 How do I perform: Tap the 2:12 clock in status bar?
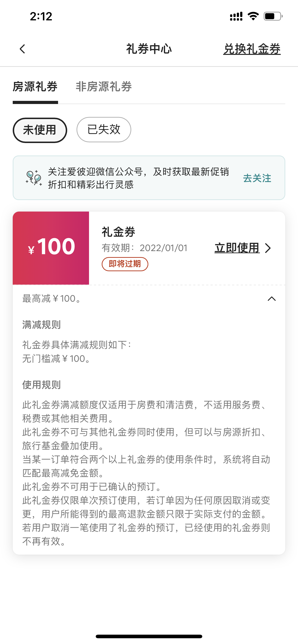coord(41,17)
